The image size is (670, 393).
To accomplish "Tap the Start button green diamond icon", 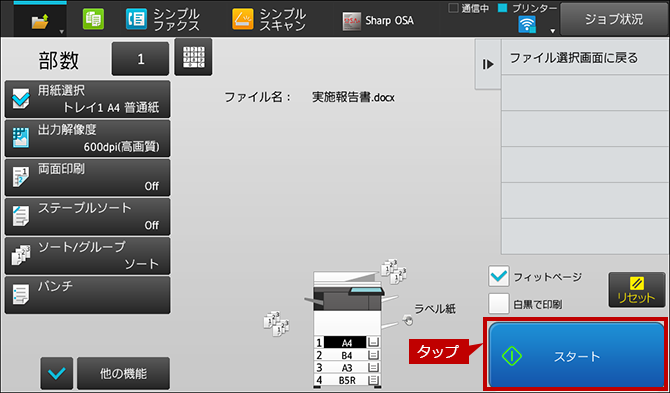I will coord(512,356).
